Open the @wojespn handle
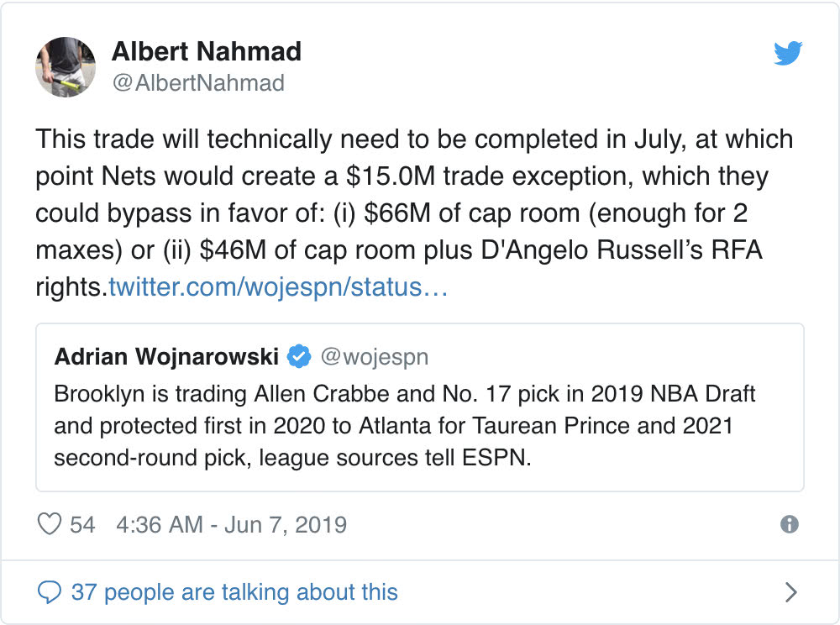Viewport: 840px width, 625px height. [x=375, y=357]
